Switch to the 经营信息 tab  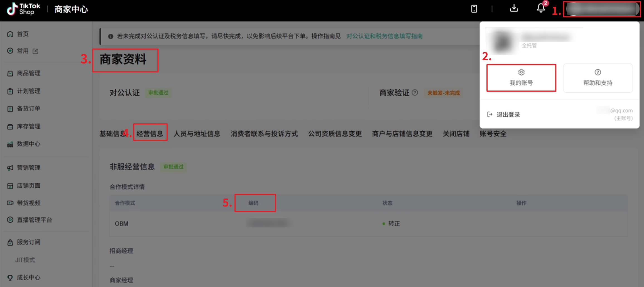click(150, 134)
